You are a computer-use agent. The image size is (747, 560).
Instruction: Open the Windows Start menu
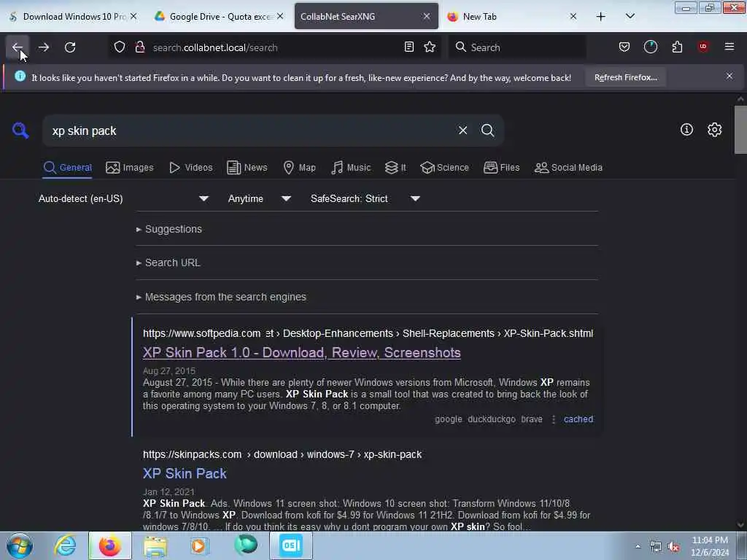click(x=20, y=545)
